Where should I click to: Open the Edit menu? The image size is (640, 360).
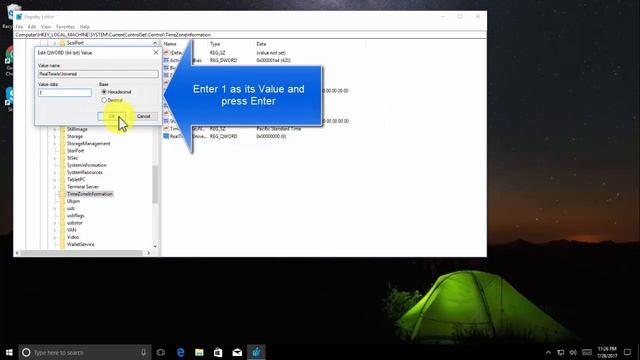coord(32,27)
